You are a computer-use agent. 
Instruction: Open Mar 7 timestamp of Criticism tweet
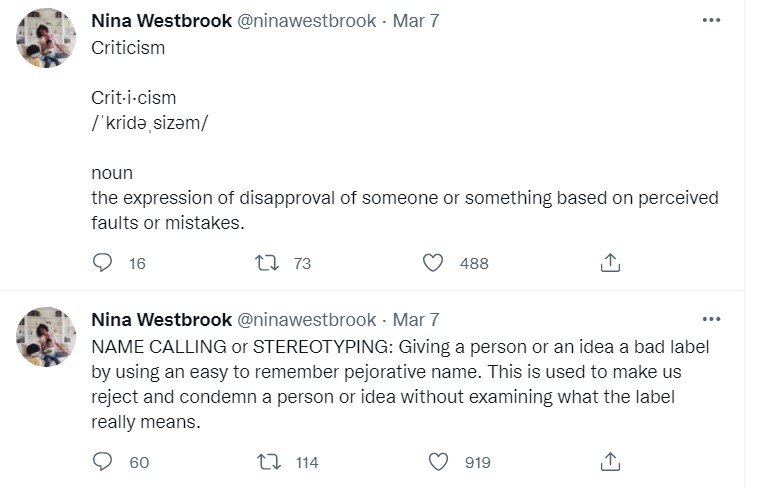click(416, 21)
